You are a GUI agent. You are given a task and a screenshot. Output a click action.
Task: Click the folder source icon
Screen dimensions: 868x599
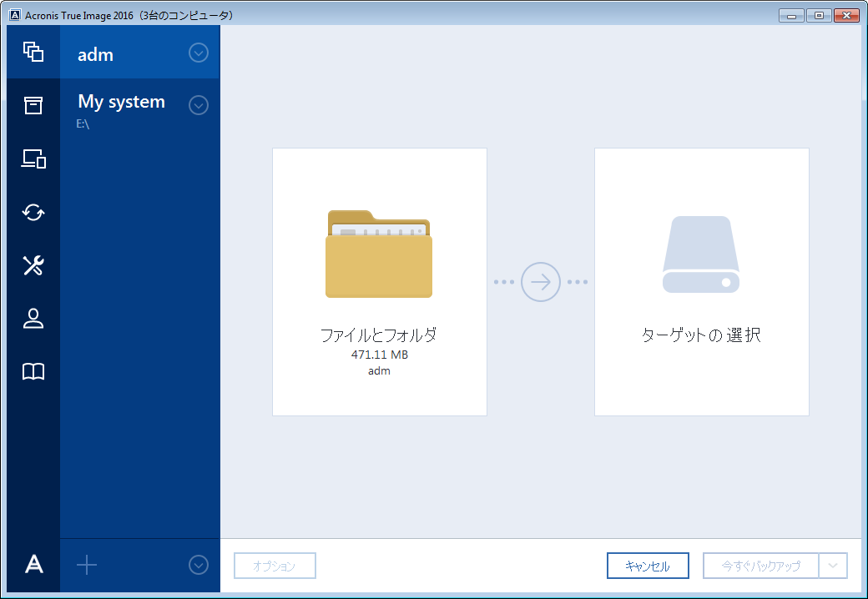(379, 254)
